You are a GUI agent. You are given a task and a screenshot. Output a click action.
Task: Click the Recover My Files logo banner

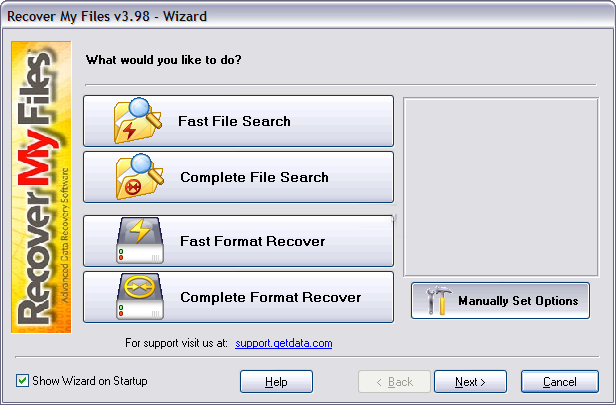[x=41, y=187]
